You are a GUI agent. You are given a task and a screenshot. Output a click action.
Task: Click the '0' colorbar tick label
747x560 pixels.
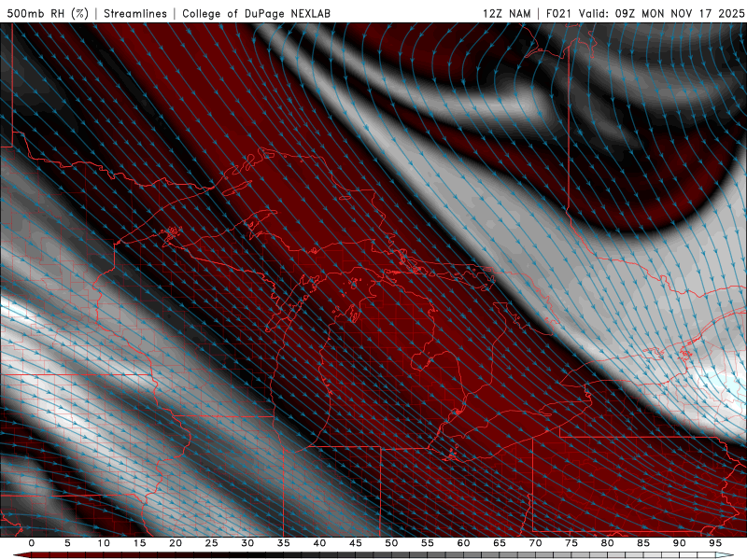point(32,543)
